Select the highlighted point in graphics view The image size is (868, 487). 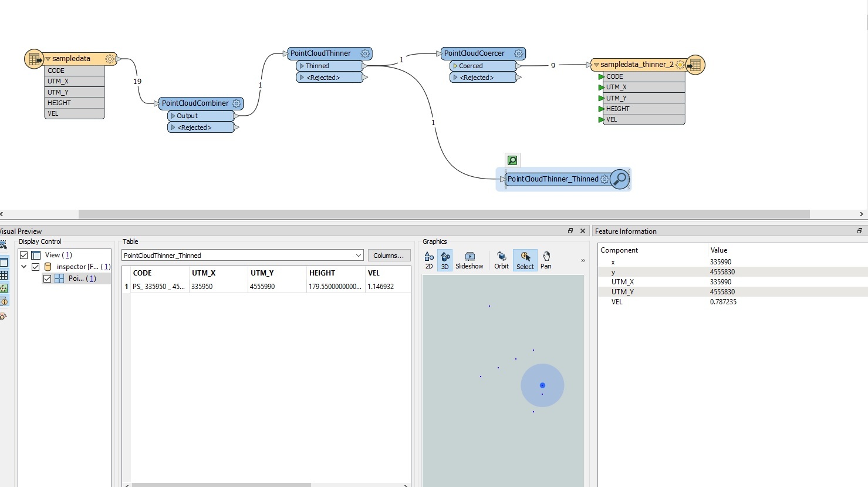click(x=542, y=385)
